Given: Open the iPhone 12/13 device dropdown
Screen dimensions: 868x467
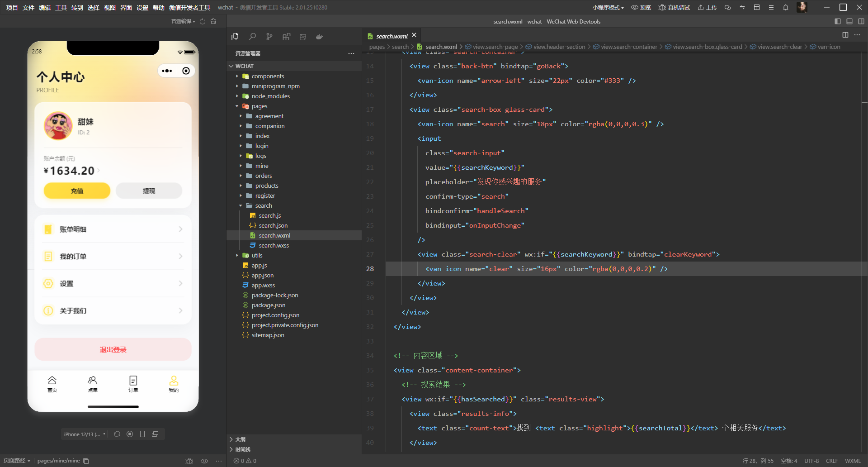Looking at the screenshot, I should pyautogui.click(x=85, y=434).
